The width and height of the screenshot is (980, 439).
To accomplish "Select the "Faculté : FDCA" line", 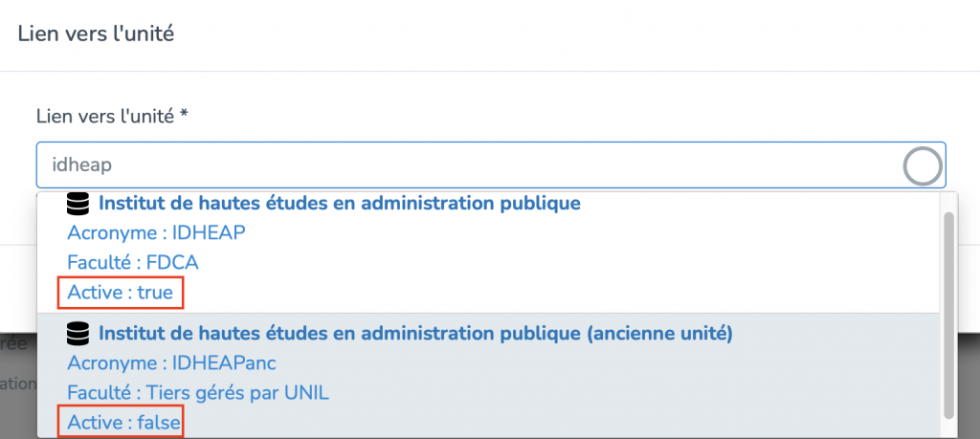I will (133, 263).
